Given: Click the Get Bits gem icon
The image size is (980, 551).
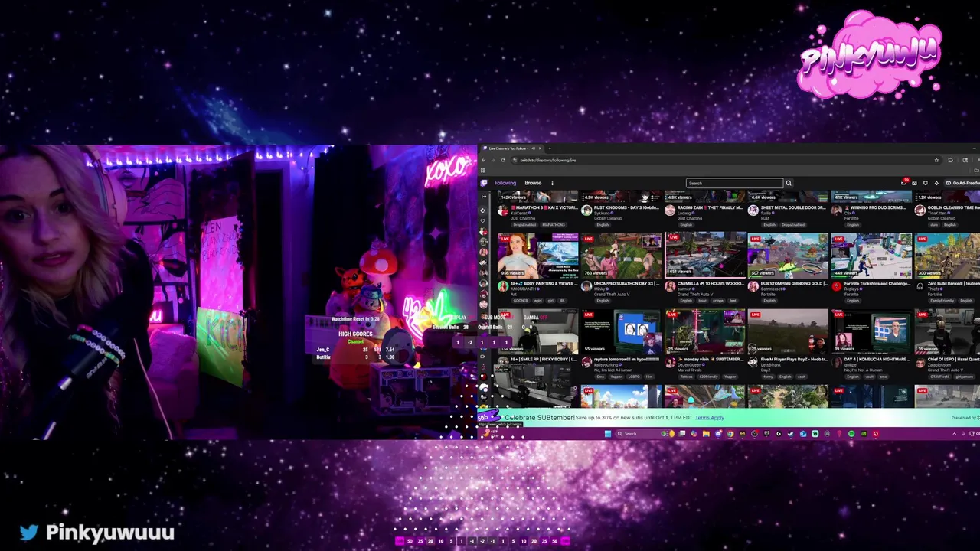Looking at the screenshot, I should [936, 183].
